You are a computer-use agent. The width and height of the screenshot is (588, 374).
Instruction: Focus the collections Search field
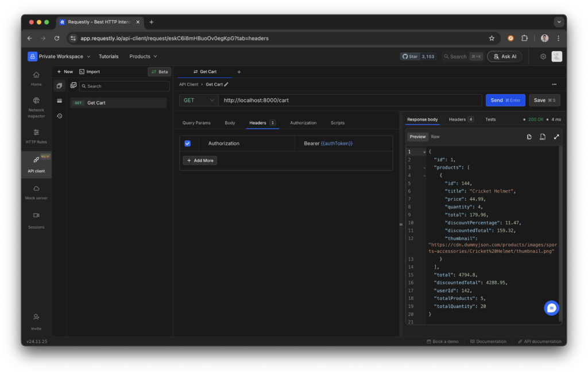tap(124, 86)
